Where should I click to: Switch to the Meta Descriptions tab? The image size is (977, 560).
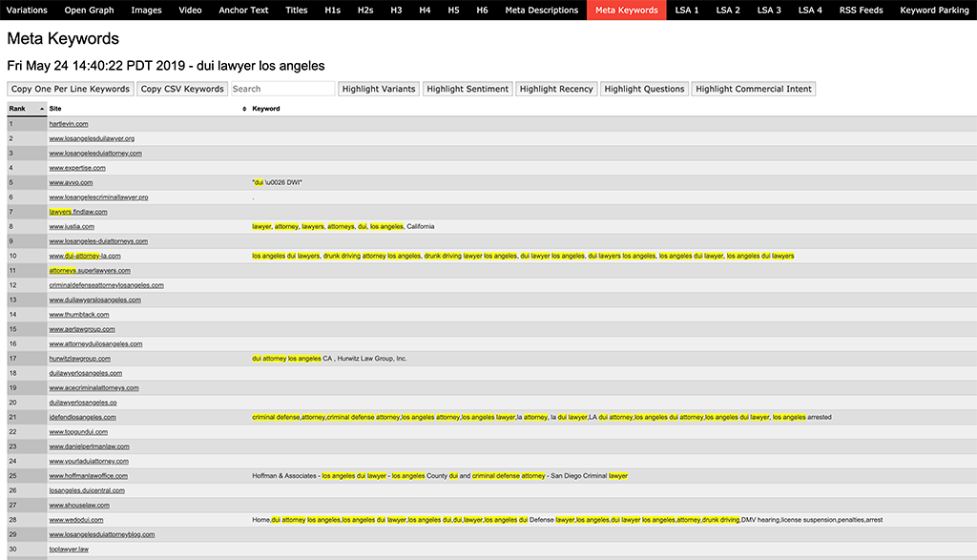tap(542, 10)
